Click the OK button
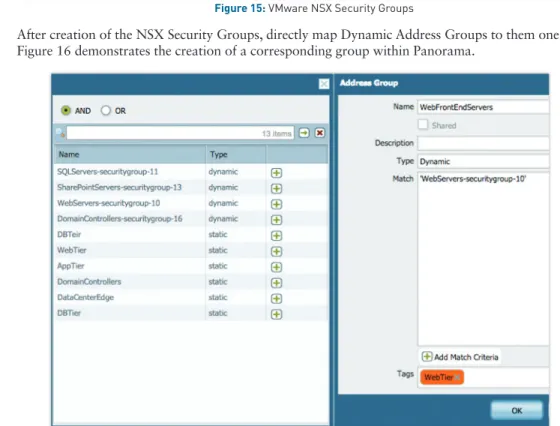 click(517, 410)
